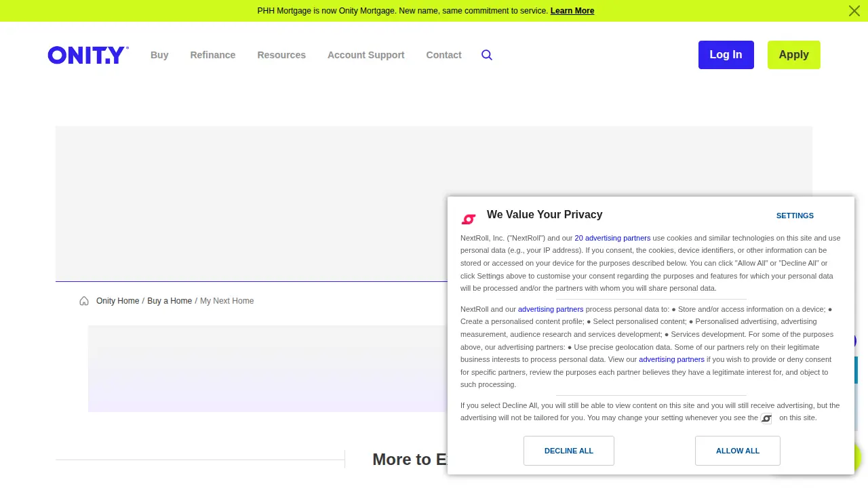The height and width of the screenshot is (488, 868).
Task: Open the Refinance menu
Action: [x=213, y=55]
